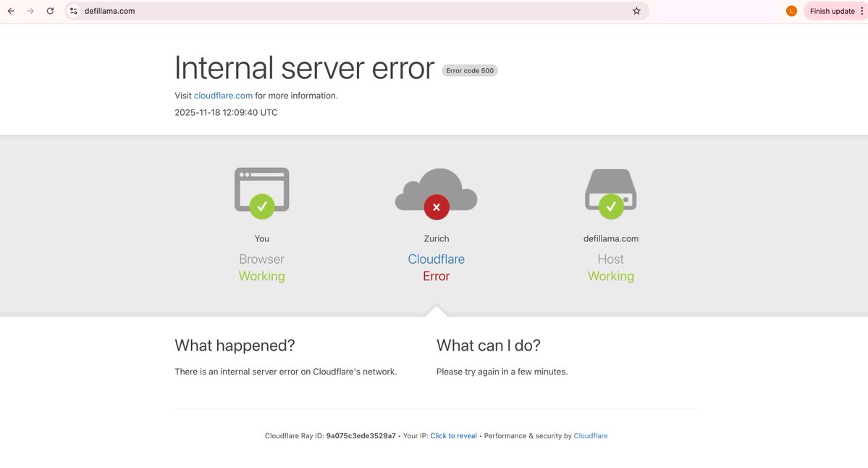The height and width of the screenshot is (468, 868).
Task: Click the Working status under Host
Action: tap(610, 276)
